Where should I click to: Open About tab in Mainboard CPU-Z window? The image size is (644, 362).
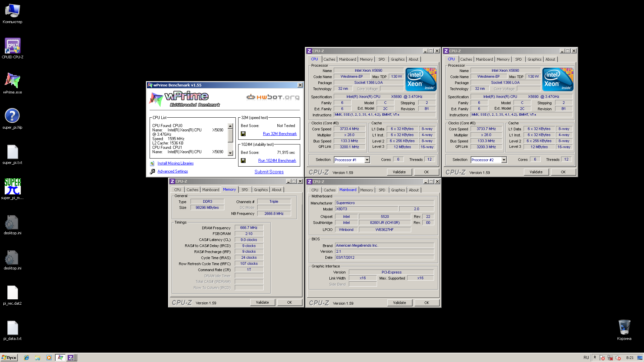coord(414,190)
